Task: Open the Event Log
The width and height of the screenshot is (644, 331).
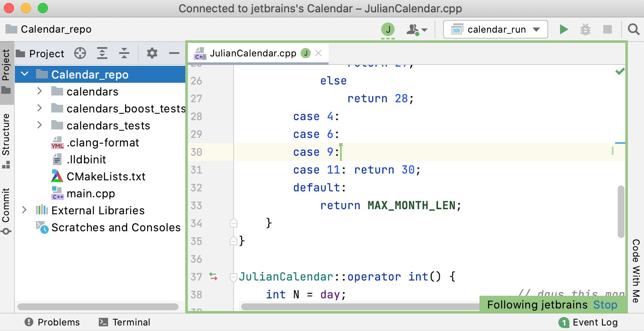Action: (588, 323)
